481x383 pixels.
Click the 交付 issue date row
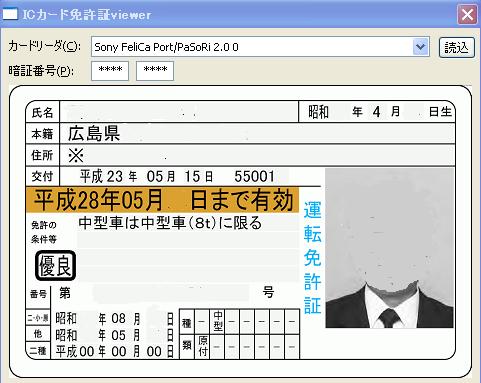tap(174, 176)
